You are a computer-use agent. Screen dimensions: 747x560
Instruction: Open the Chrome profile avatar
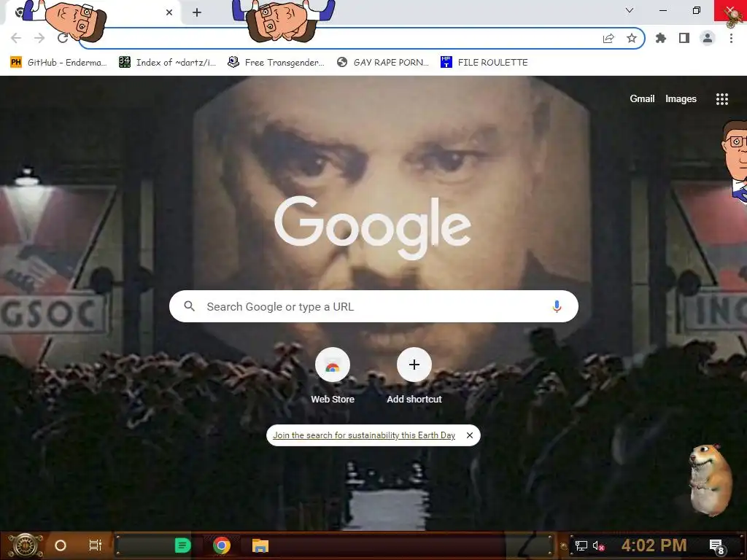(x=708, y=38)
